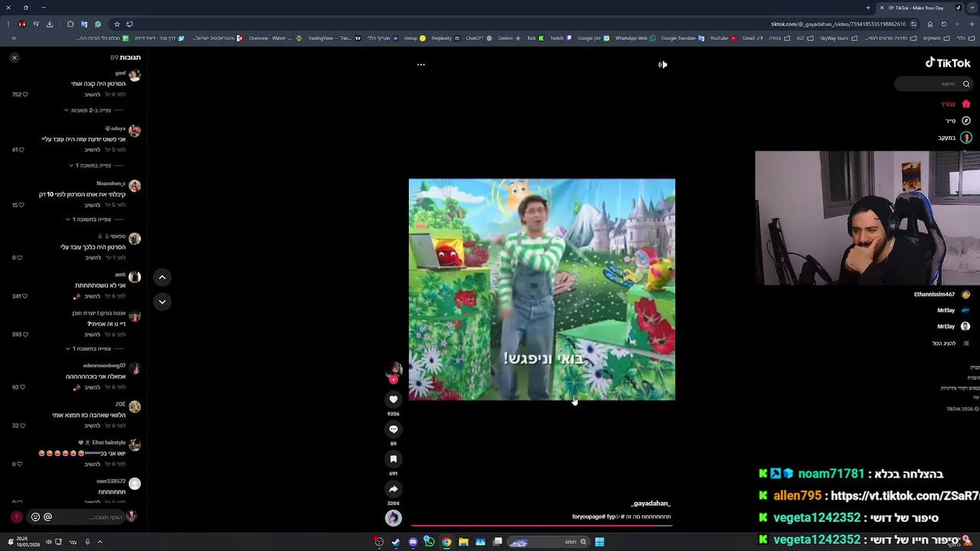The image size is (980, 551).
Task: Like the comment with 593 likes
Action: pos(24,334)
